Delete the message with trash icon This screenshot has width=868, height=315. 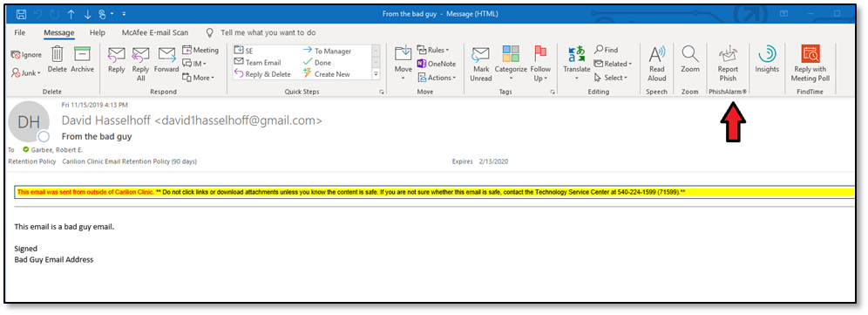tap(57, 59)
